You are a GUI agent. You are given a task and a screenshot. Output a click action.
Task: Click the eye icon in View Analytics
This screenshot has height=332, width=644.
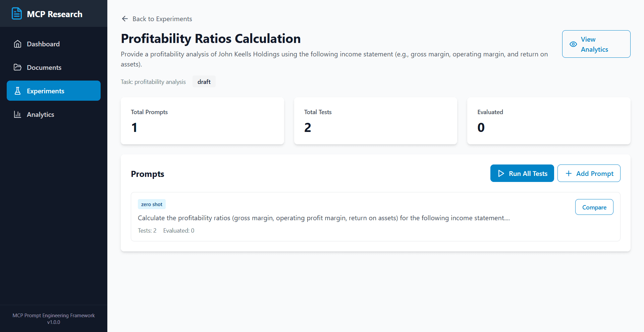(x=573, y=44)
